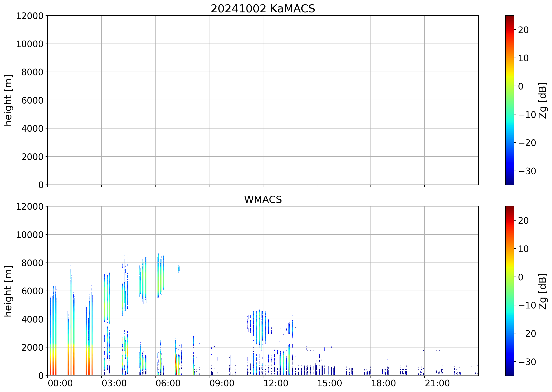Viewport: 552px width, 392px height.
Task: Click the '8000' tick on the WMACS y-axis
Action: click(32, 263)
